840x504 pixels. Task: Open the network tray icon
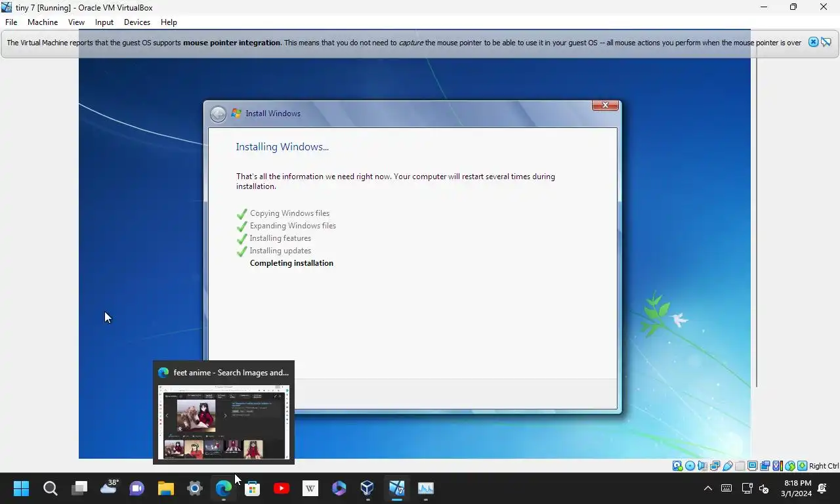(x=747, y=488)
